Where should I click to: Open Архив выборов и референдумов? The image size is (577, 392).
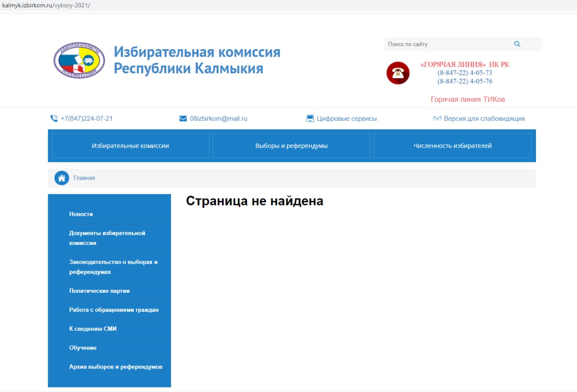point(116,366)
